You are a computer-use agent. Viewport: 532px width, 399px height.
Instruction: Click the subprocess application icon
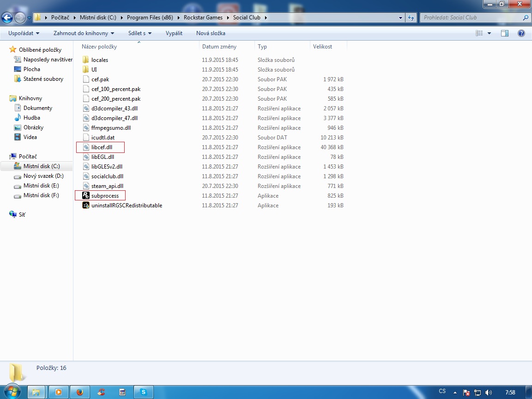85,196
